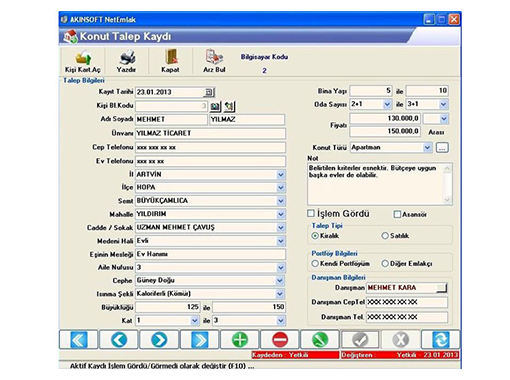Image resolution: width=510 pixels, height=380 pixels.
Task: Jump to last record with double-right arrow
Action: pos(199,340)
